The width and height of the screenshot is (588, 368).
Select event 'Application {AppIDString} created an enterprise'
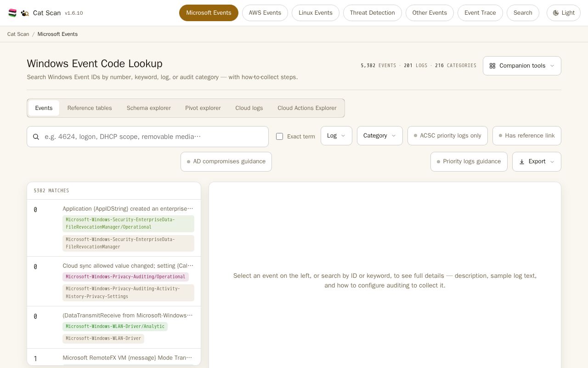click(x=114, y=228)
